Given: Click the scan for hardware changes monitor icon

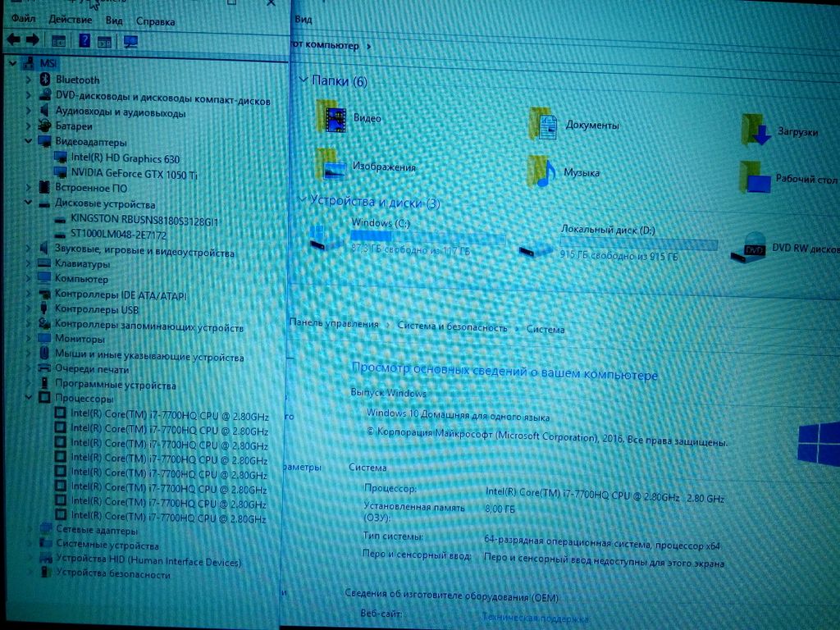Looking at the screenshot, I should (x=130, y=41).
